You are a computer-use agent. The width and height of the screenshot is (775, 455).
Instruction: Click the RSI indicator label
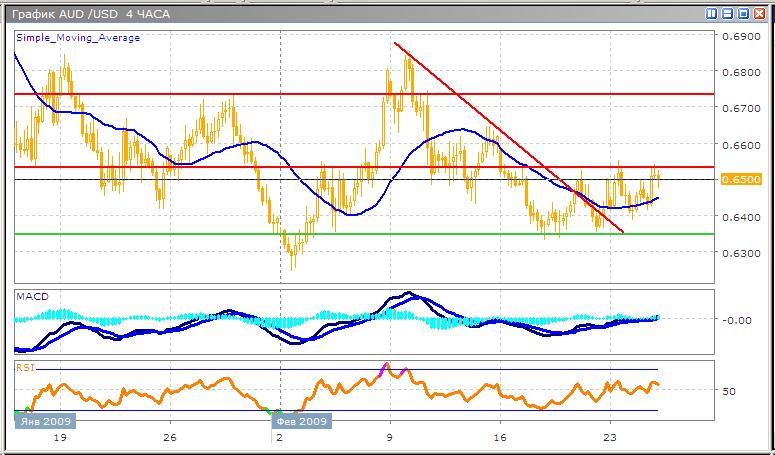pyautogui.click(x=25, y=366)
